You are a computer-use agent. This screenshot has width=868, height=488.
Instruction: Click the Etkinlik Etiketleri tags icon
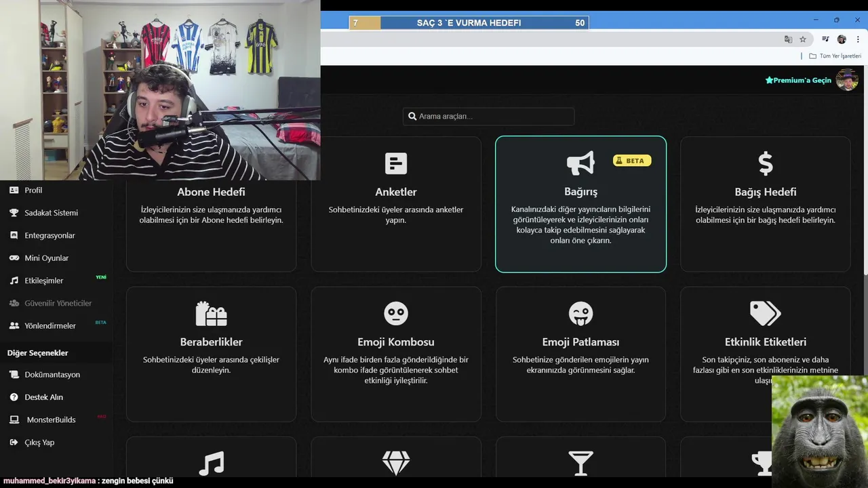pos(765,314)
